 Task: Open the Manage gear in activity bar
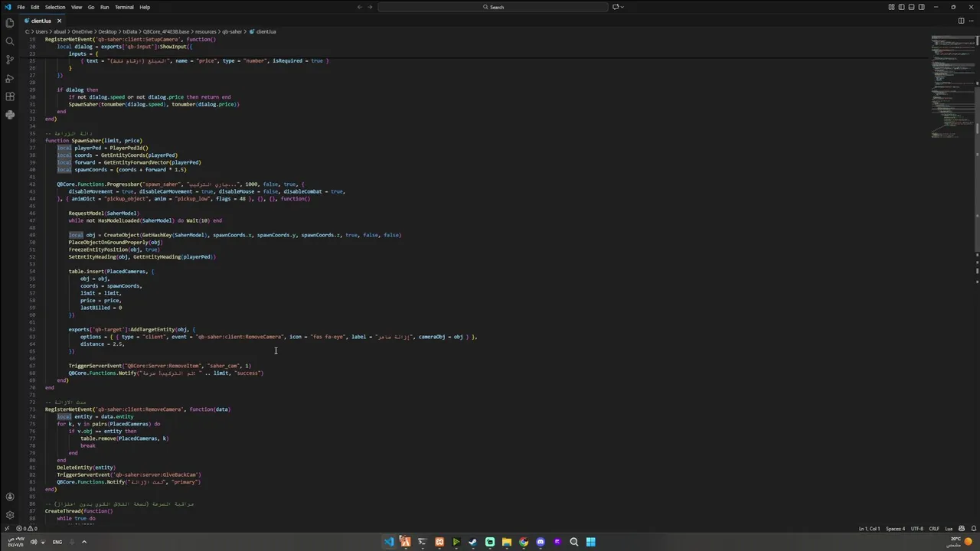click(9, 515)
